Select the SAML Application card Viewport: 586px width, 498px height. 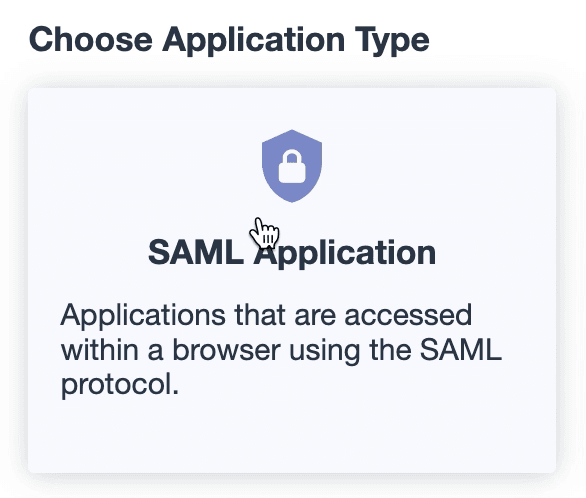click(x=292, y=281)
